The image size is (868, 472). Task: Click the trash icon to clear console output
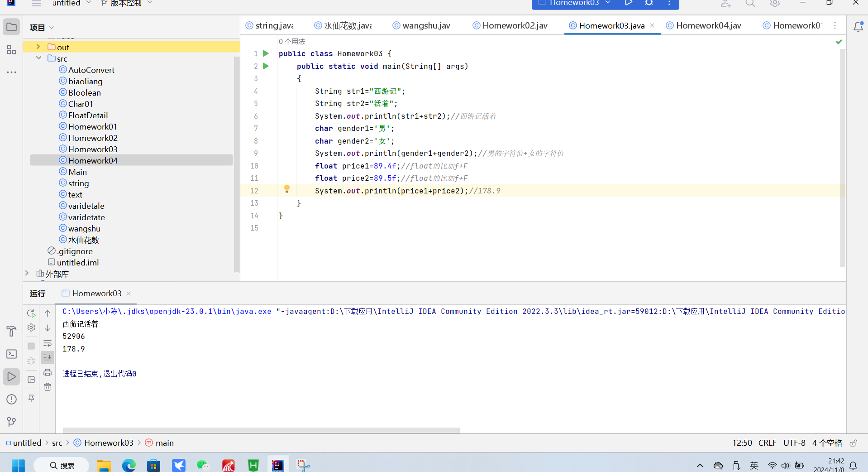(x=48, y=387)
